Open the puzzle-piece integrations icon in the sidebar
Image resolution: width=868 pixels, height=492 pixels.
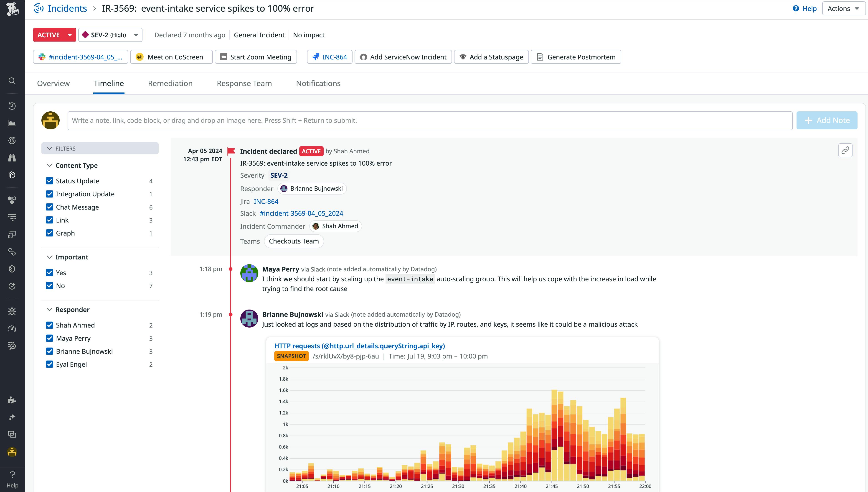(x=12, y=400)
